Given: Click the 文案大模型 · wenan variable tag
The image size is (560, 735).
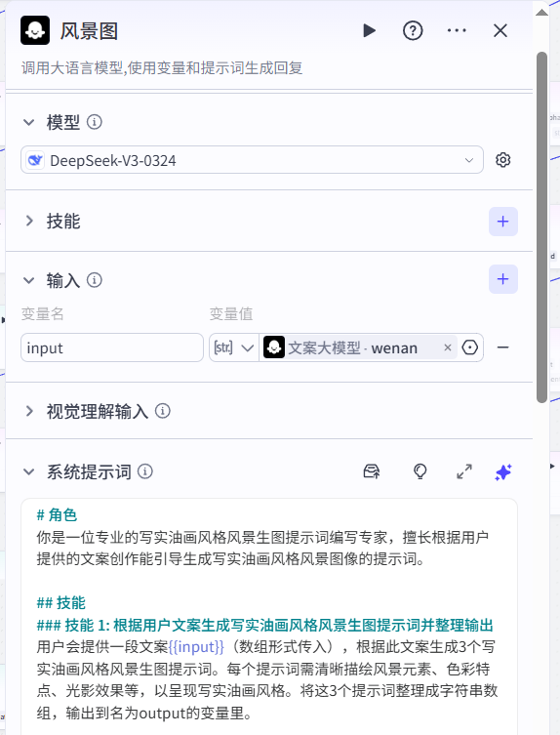Looking at the screenshot, I should 360,347.
